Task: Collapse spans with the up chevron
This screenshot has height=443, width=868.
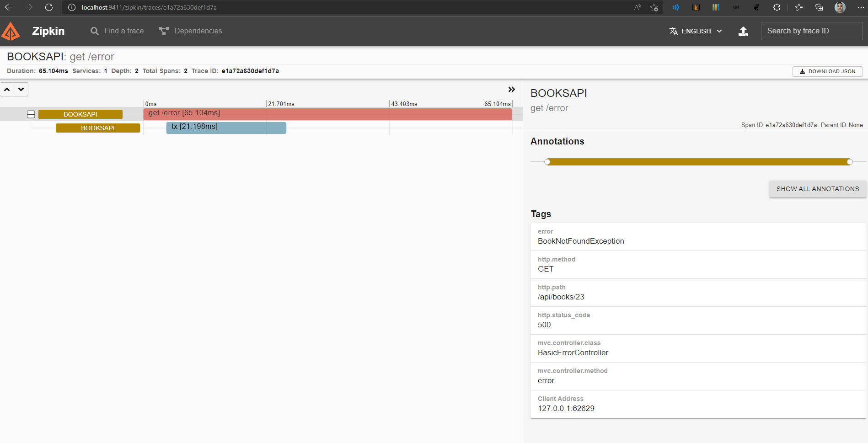Action: (x=7, y=90)
